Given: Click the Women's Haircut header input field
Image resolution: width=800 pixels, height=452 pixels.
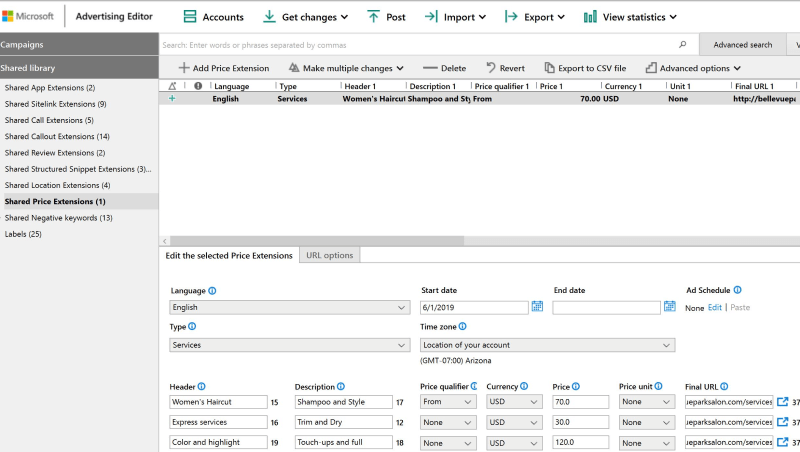Looking at the screenshot, I should tap(218, 402).
